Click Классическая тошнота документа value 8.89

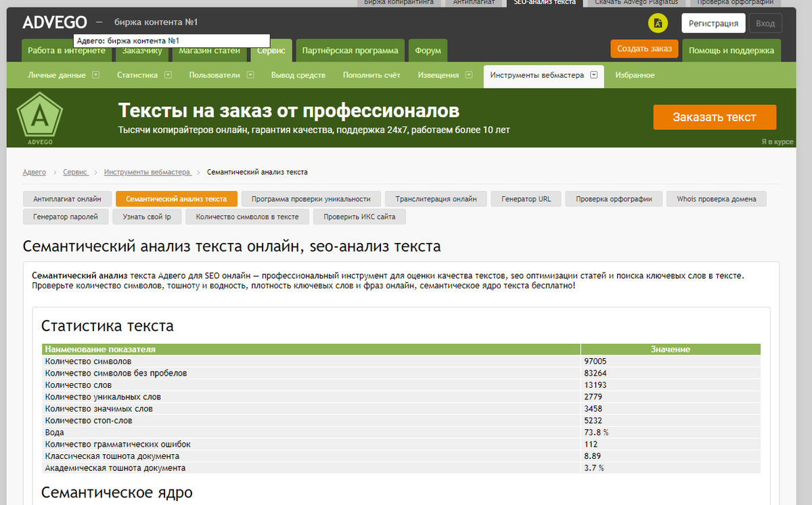click(x=591, y=456)
